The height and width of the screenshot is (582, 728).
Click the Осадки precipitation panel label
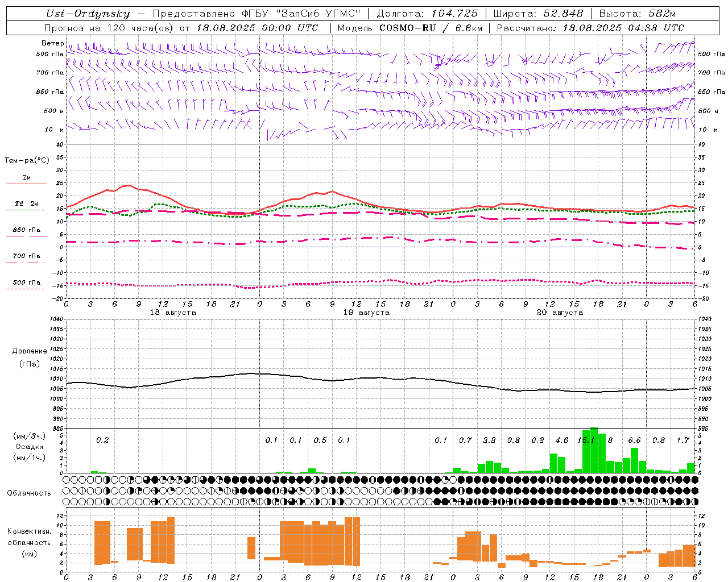tap(30, 447)
